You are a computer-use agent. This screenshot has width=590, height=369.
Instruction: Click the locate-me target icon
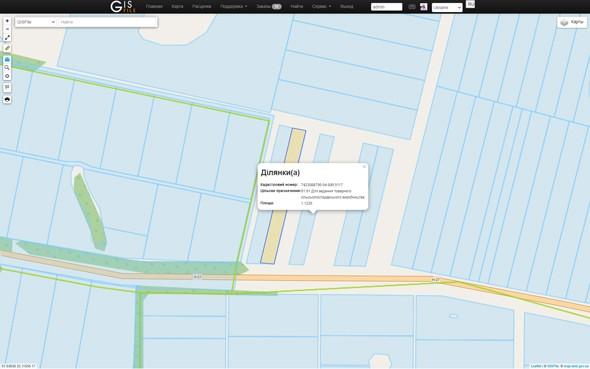[x=7, y=76]
